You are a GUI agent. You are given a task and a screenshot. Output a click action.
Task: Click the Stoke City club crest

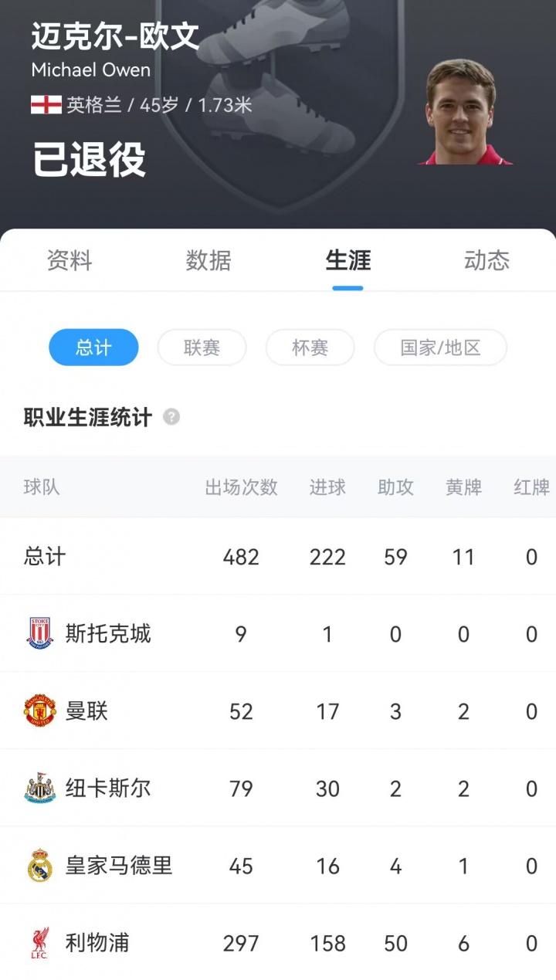[40, 633]
